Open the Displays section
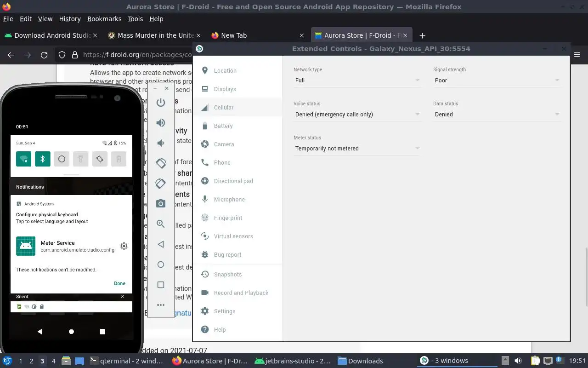 click(x=237, y=89)
